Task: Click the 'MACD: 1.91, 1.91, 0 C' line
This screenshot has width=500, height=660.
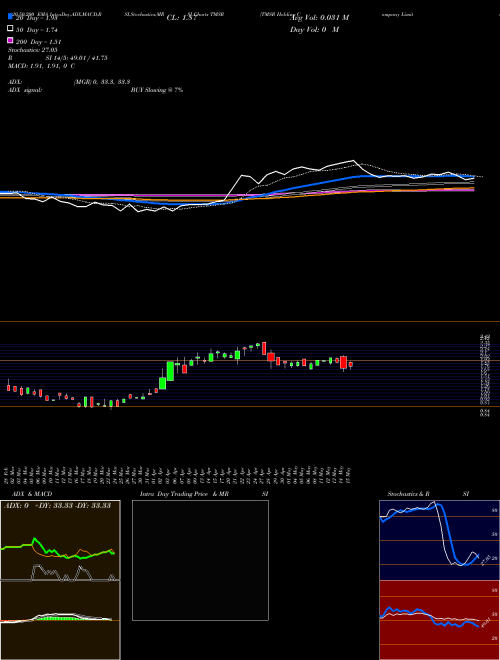Action: tap(41, 66)
